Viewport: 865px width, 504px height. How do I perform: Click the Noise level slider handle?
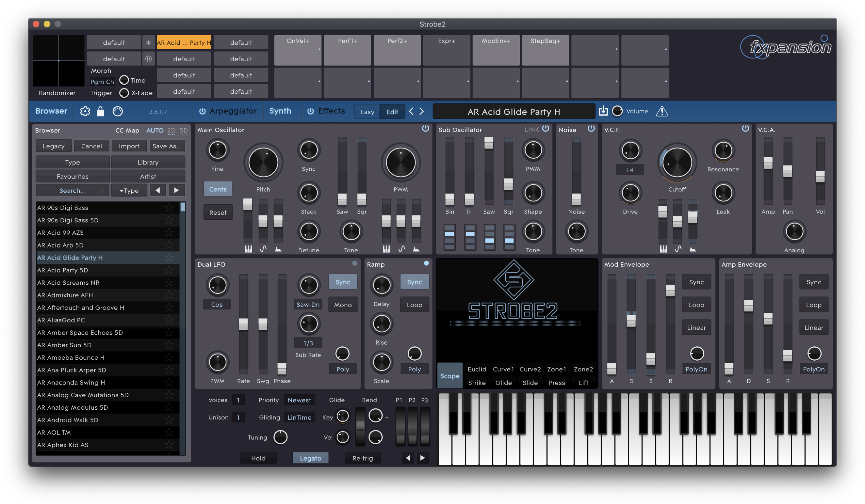pyautogui.click(x=576, y=199)
